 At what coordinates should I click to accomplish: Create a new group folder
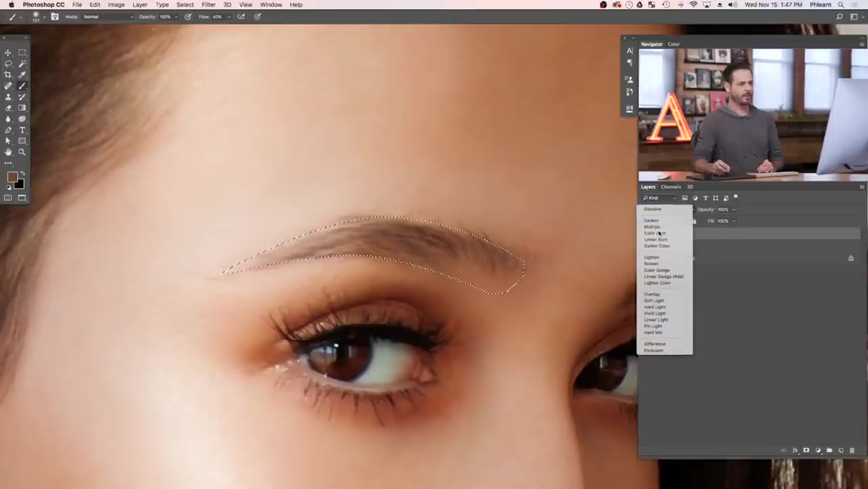[830, 450]
